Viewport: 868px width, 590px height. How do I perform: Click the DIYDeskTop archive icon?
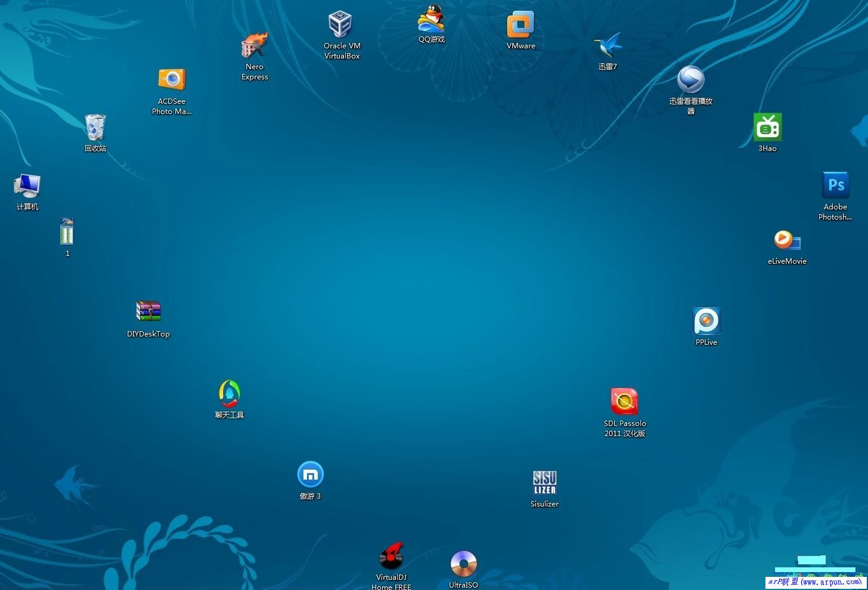coord(148,312)
